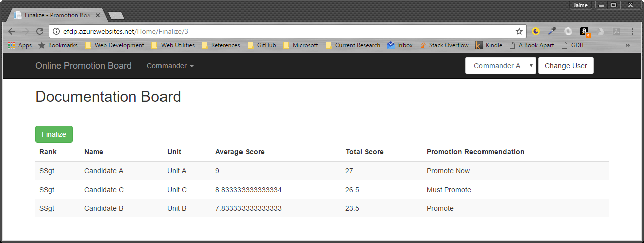Image resolution: width=644 pixels, height=243 pixels.
Task: Open the Stack Overflow bookmark
Action: pos(444,45)
